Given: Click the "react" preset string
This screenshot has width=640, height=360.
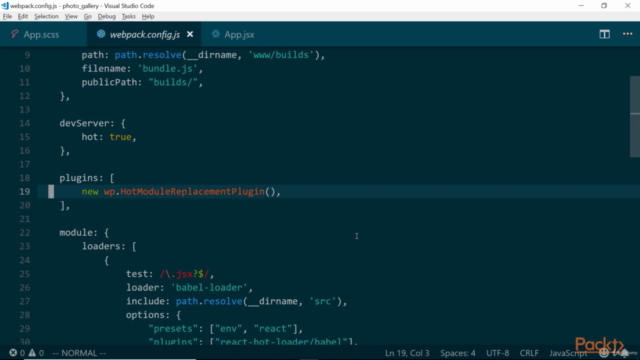Looking at the screenshot, I should [x=273, y=329].
